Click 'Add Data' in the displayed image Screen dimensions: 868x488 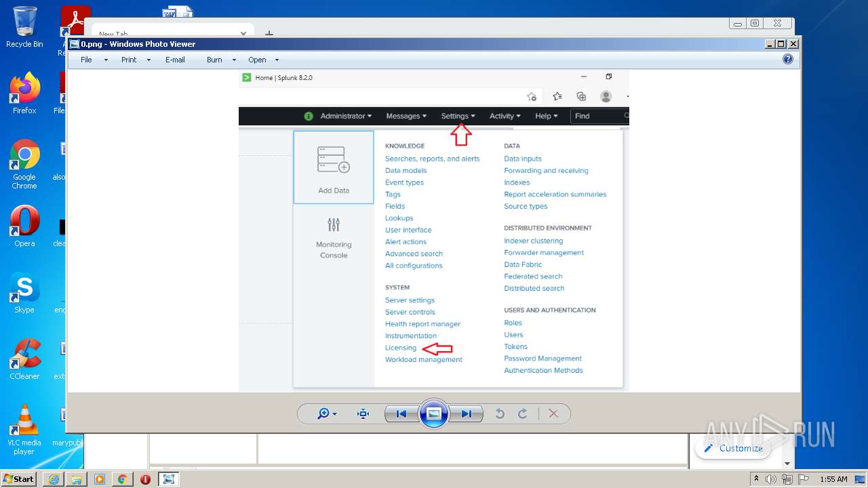334,168
